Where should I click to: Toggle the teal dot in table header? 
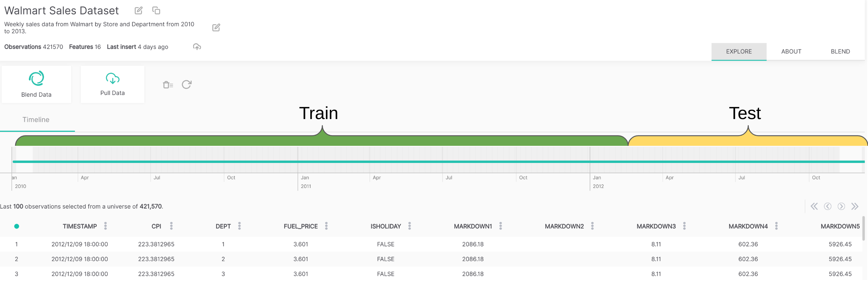click(x=16, y=226)
